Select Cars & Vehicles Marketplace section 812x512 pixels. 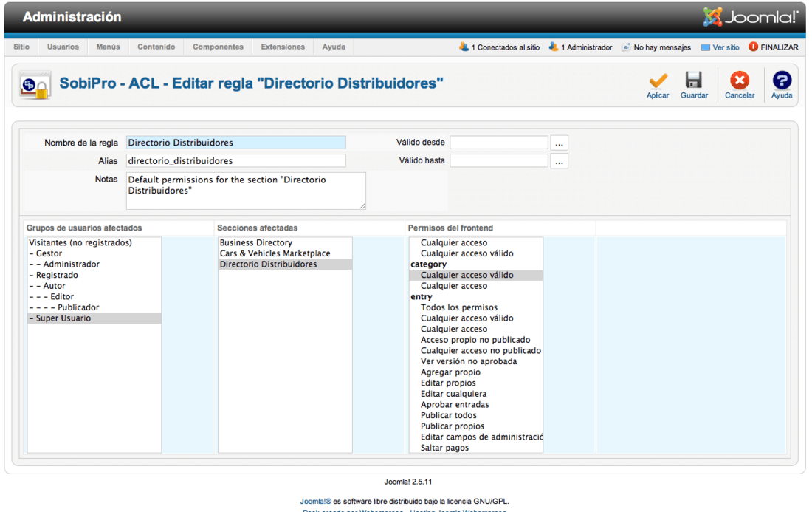(x=285, y=253)
